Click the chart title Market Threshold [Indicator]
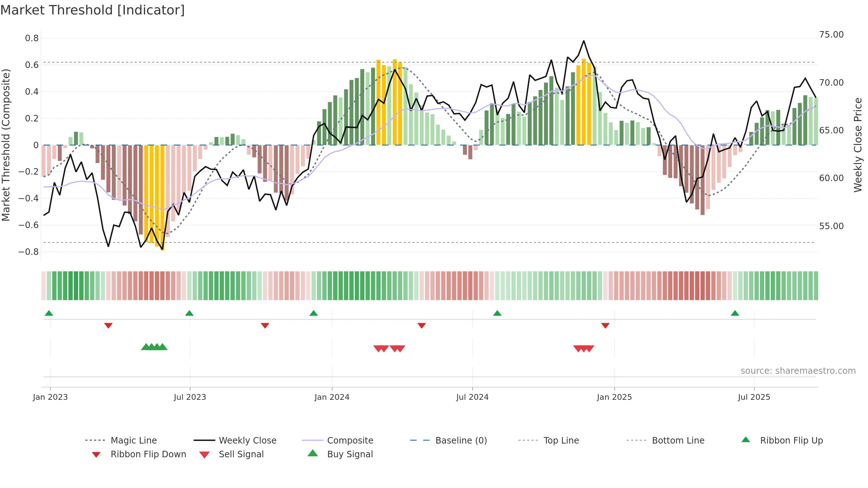The height and width of the screenshot is (488, 868). pyautogui.click(x=93, y=10)
